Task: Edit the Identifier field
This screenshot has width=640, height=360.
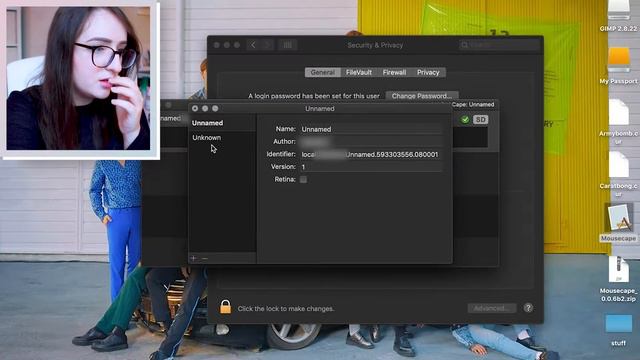Action: (371, 154)
